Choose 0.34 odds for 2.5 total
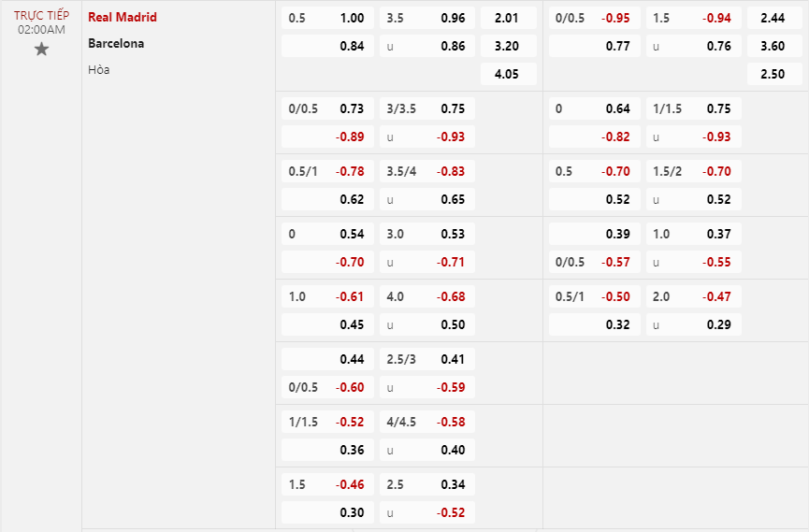The width and height of the screenshot is (809, 532). point(452,484)
